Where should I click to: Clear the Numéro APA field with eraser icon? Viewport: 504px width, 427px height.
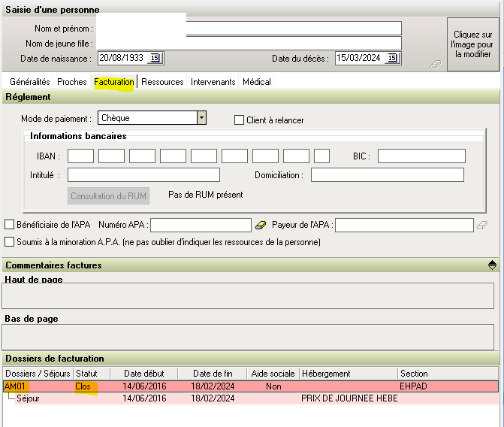(x=261, y=225)
